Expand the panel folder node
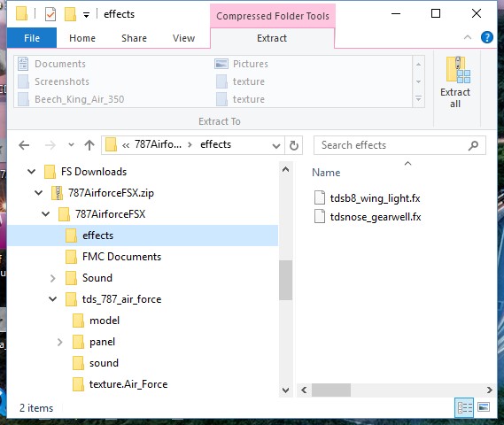This screenshot has width=504, height=425. (59, 342)
